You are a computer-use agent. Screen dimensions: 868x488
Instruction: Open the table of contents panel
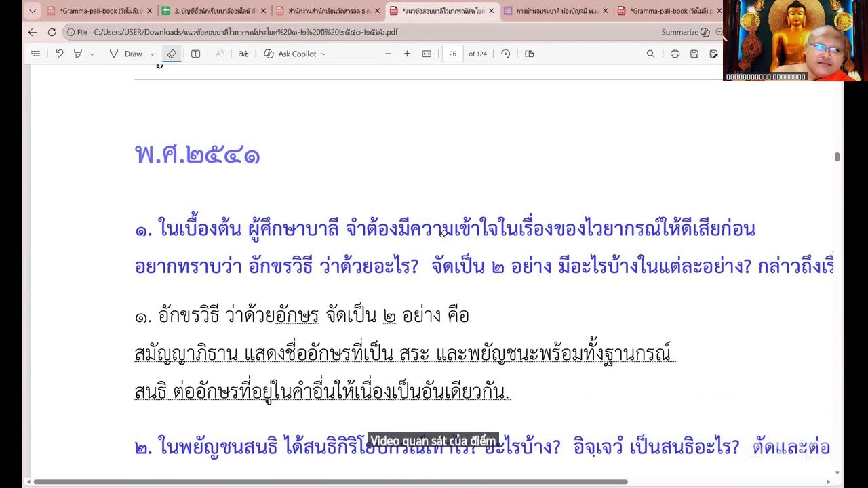point(36,54)
